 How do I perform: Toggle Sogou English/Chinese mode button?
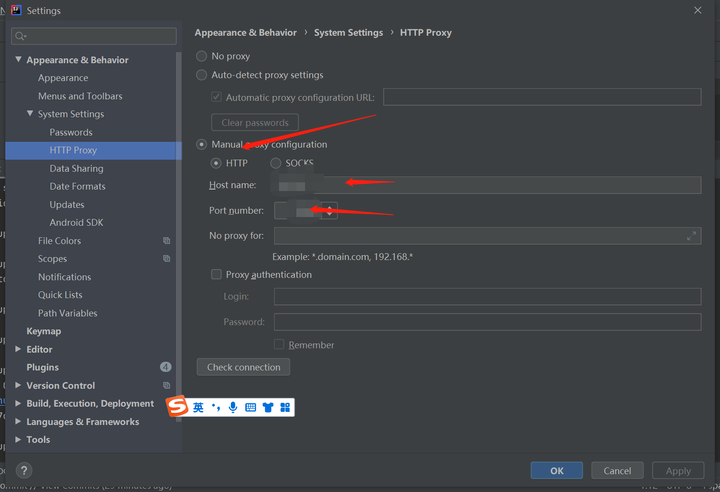coord(198,407)
